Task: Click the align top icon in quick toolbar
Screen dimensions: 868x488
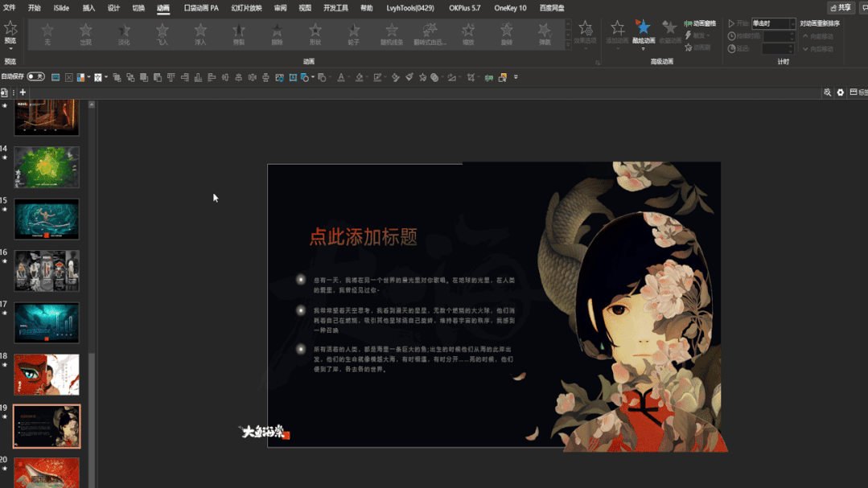Action: (171, 77)
